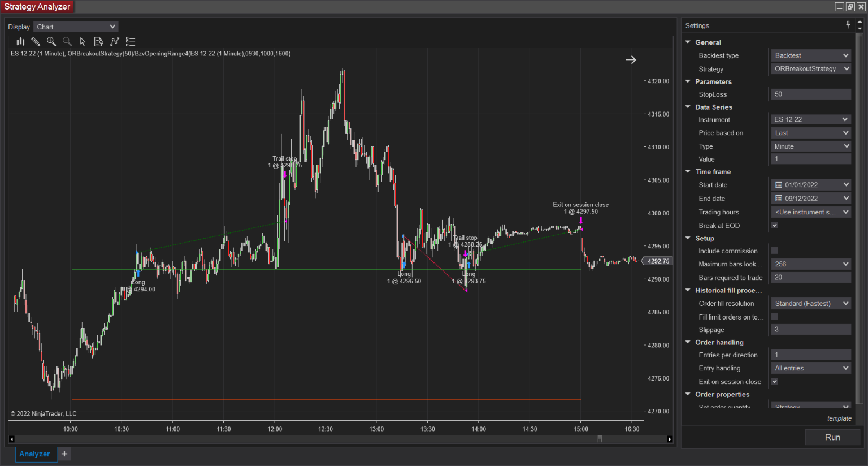Toggle the Break at EOD checkbox
This screenshot has width=868, height=466.
point(775,225)
